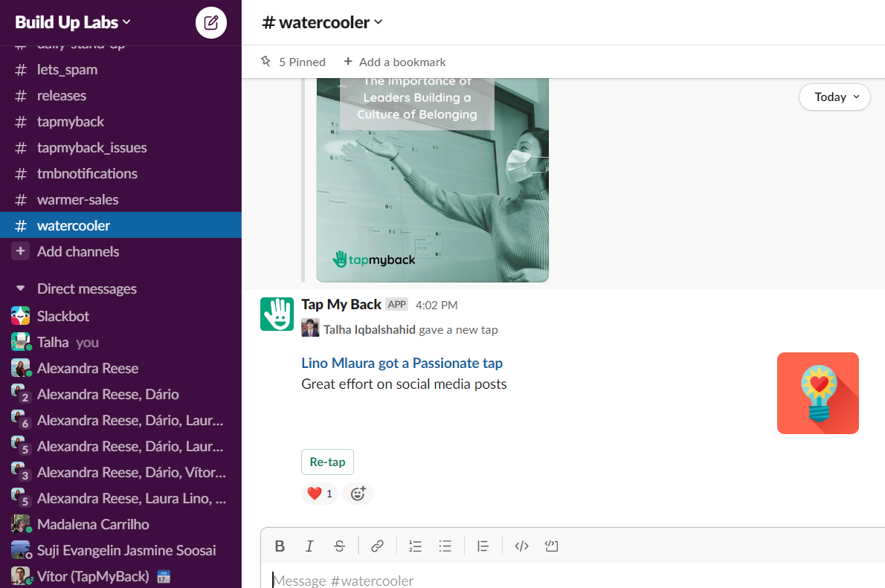This screenshot has height=588, width=885.
Task: Open the Passionate tap lightbulb image
Action: [x=818, y=393]
